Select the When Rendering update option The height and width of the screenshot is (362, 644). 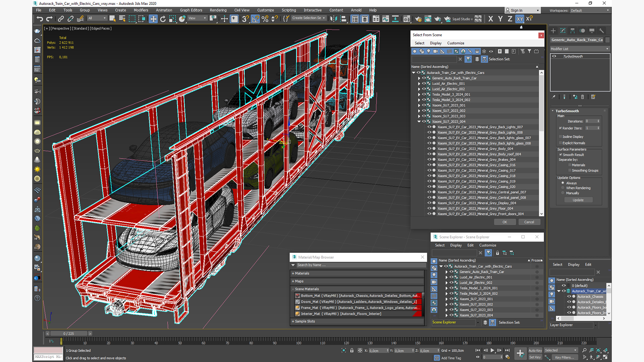563,188
